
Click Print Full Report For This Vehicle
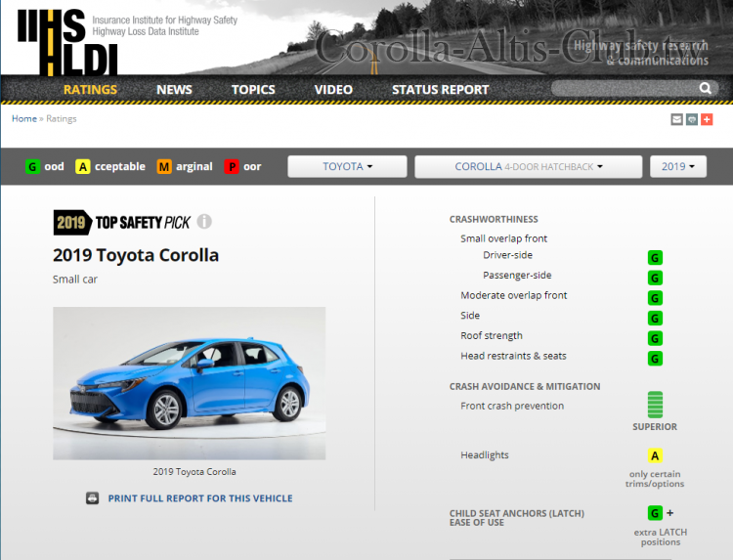pyautogui.click(x=200, y=498)
